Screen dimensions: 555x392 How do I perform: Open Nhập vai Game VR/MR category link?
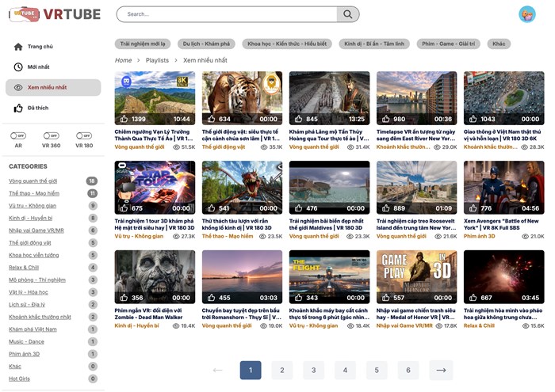(x=36, y=230)
